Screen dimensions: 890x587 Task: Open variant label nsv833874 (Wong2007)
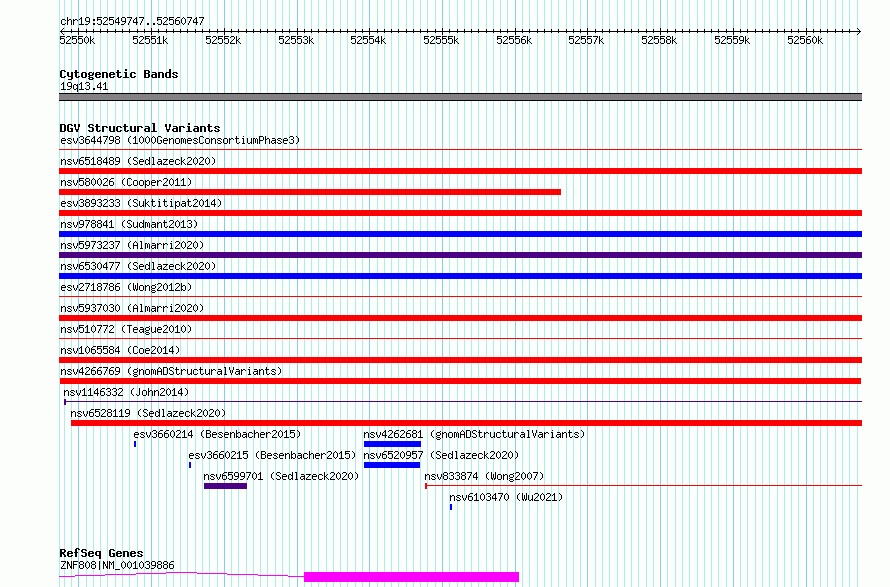coord(484,476)
